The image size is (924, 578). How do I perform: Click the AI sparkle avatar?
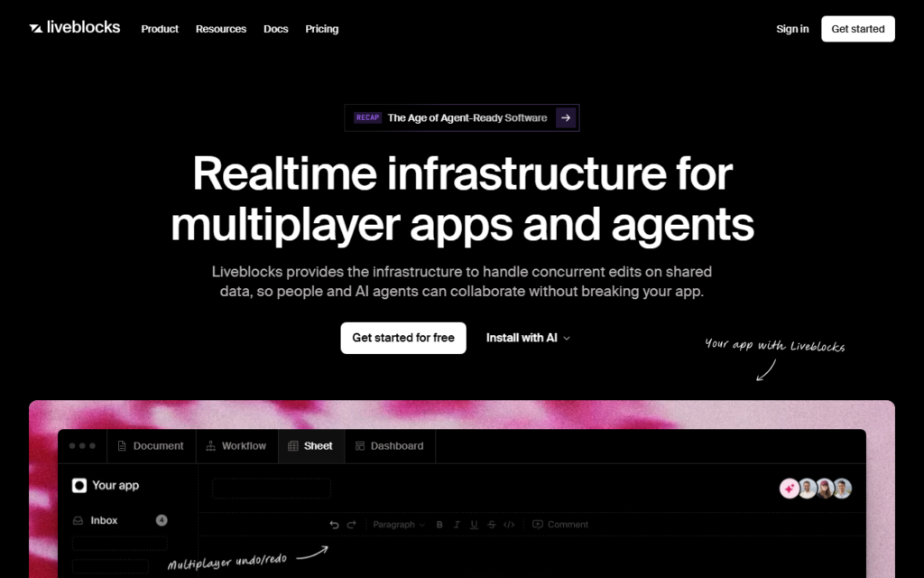(789, 489)
